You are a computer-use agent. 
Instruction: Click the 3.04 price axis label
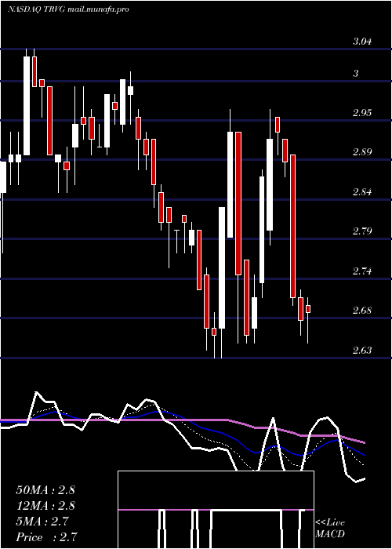(362, 42)
